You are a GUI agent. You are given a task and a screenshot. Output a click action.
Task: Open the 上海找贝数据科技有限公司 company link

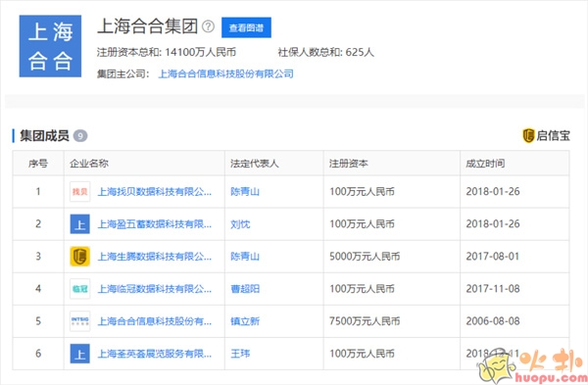click(x=155, y=192)
